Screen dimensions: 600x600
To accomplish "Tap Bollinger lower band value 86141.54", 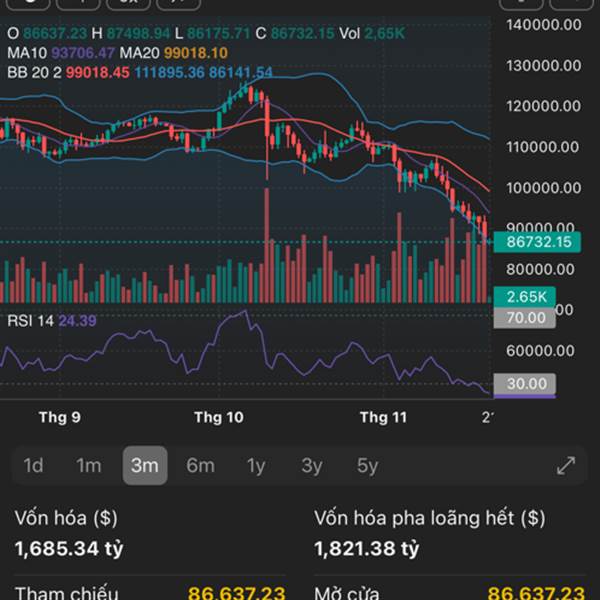I will [241, 72].
